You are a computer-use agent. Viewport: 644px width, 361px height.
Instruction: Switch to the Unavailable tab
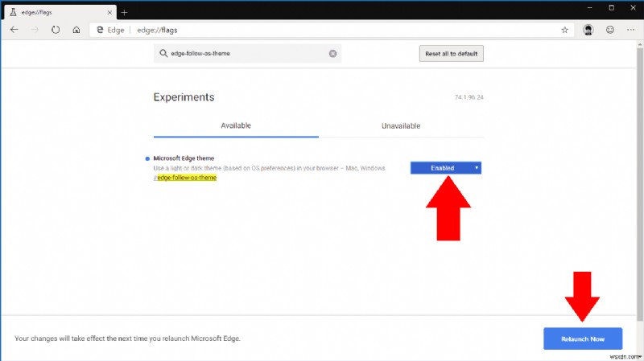401,126
